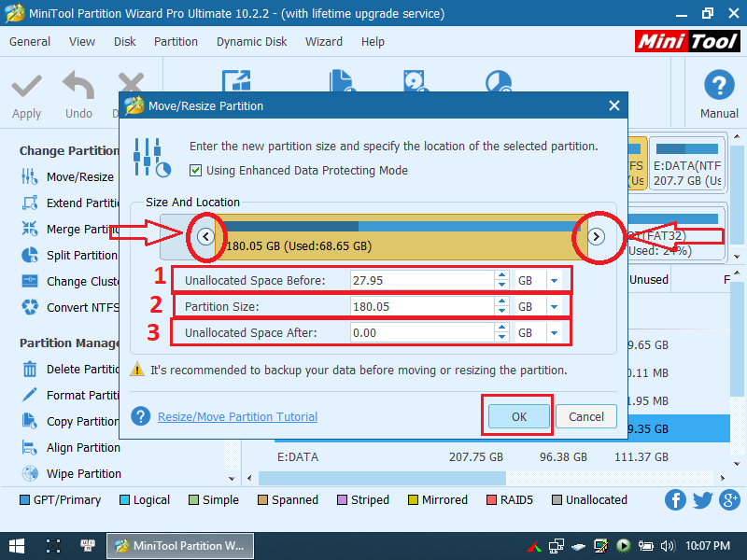
Task: Open the Manual help icon
Action: [719, 85]
